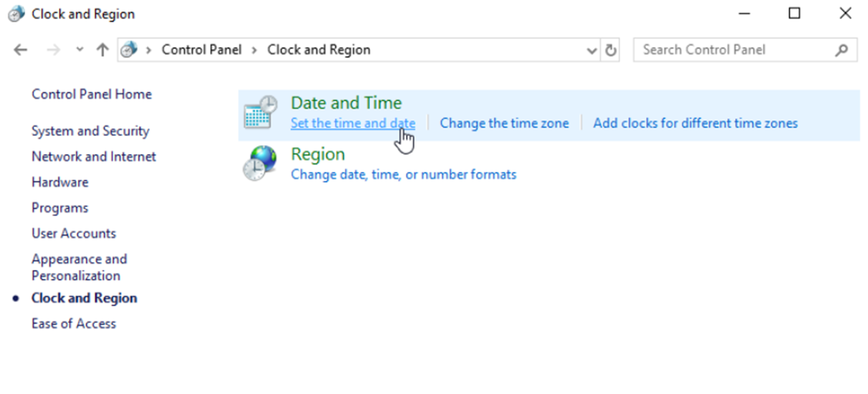This screenshot has width=868, height=394.
Task: Click the Date and Time calendar clock icon
Action: pos(260,113)
